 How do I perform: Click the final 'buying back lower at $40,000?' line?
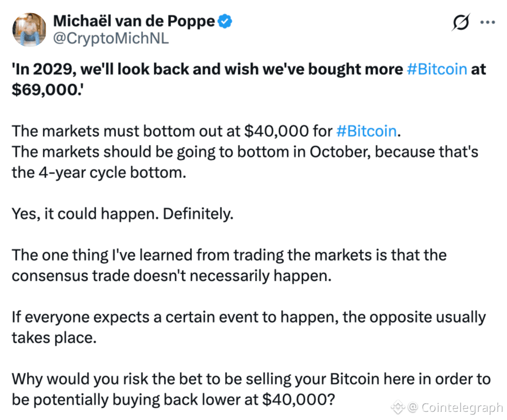pyautogui.click(x=173, y=400)
